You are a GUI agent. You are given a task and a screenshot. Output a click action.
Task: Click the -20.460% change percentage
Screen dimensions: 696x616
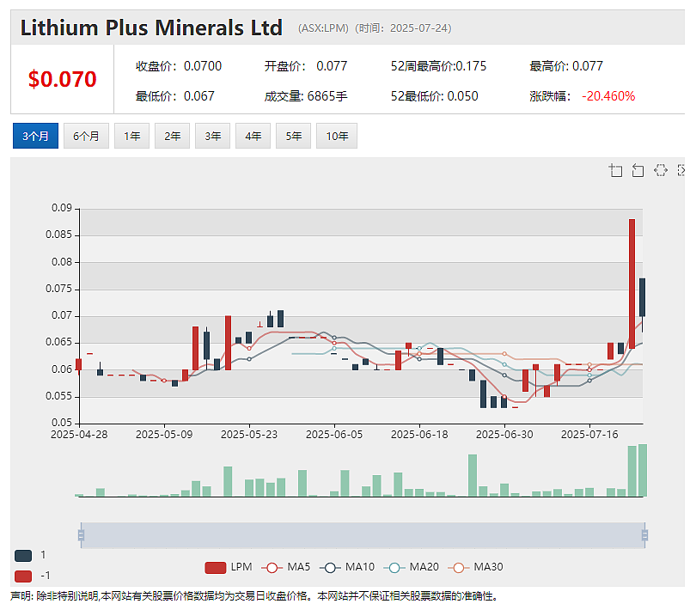(x=608, y=96)
